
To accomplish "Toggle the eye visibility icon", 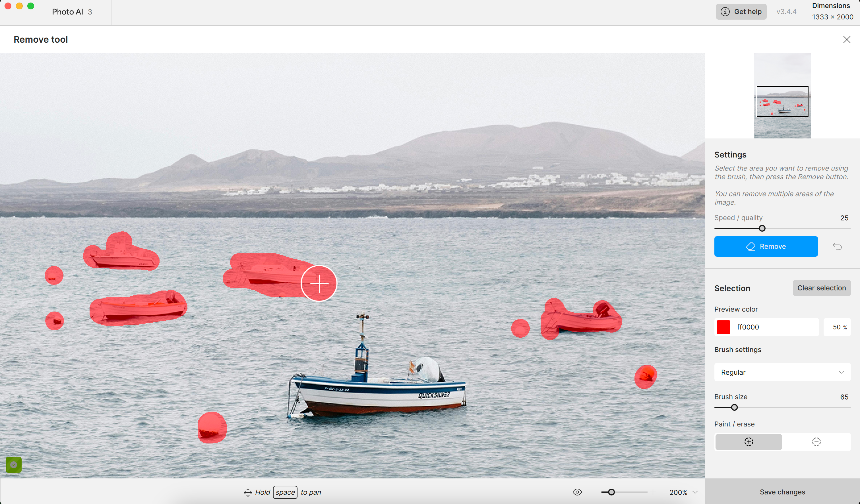I will click(577, 492).
